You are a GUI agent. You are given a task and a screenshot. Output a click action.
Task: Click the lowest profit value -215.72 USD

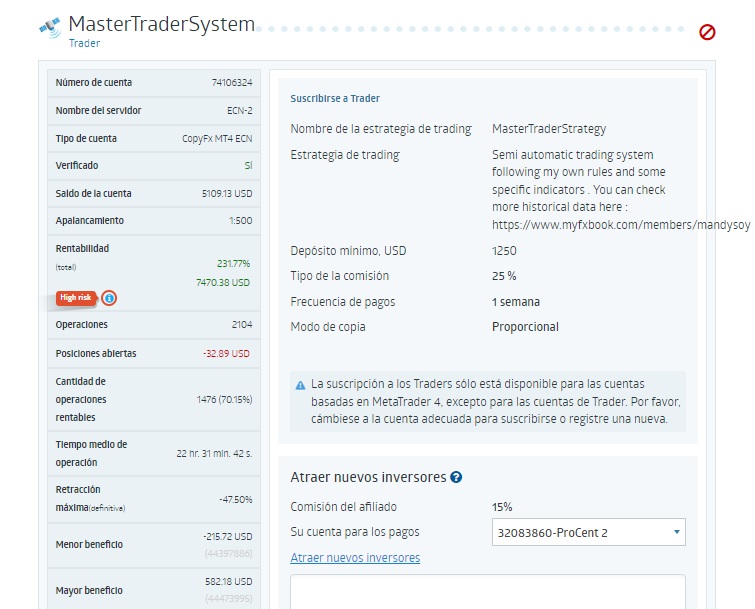click(x=228, y=536)
